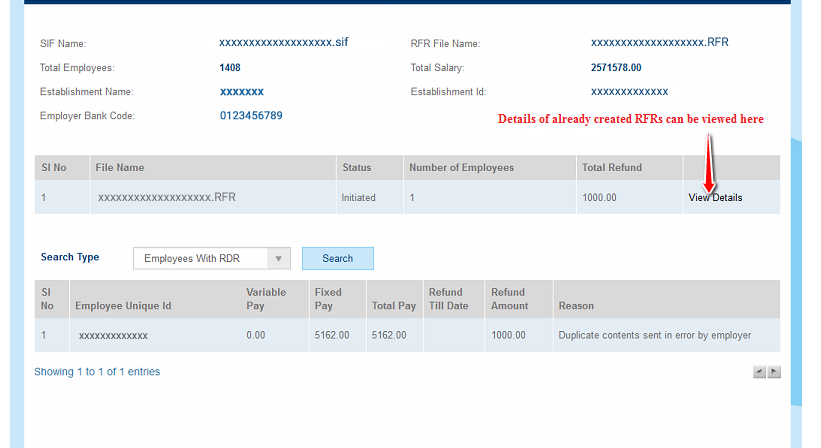Viewport: 821px width, 448px height.
Task: Click the 'Refund Amount' column header
Action: [510, 299]
